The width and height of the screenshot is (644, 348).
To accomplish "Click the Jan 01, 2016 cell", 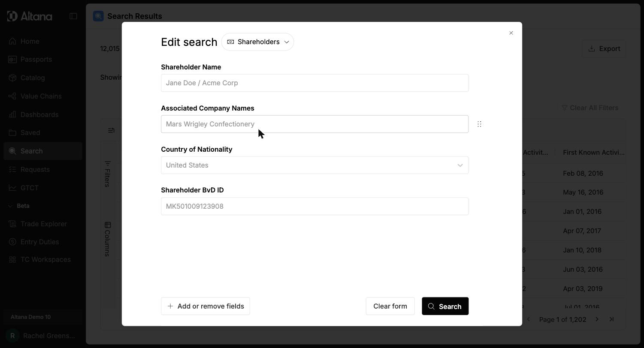I will pyautogui.click(x=582, y=212).
